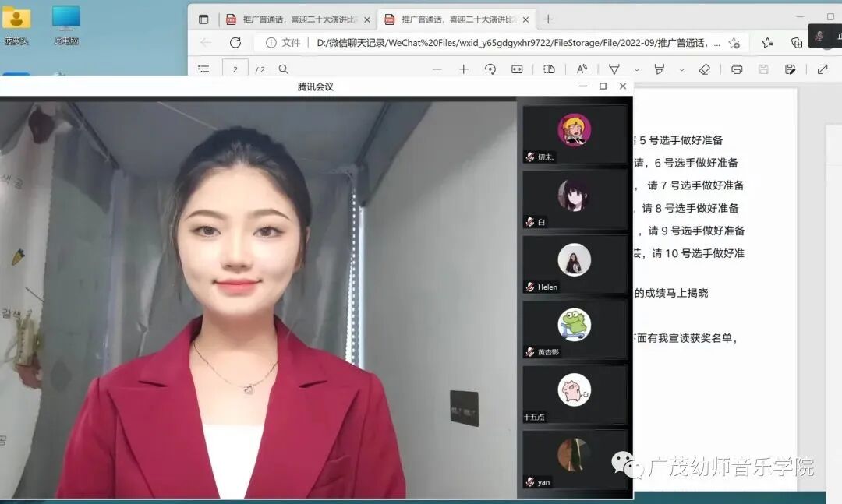Refresh the current PDF page
Viewport: 842px width, 504px height.
[236, 44]
